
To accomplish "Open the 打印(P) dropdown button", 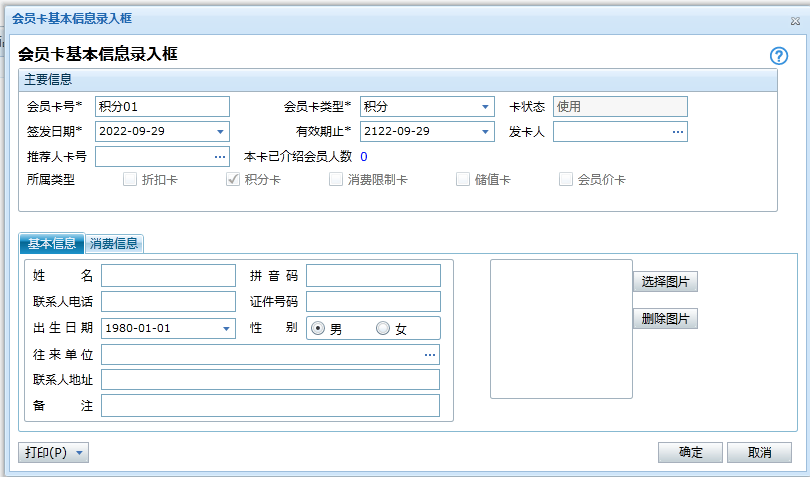I will point(54,453).
